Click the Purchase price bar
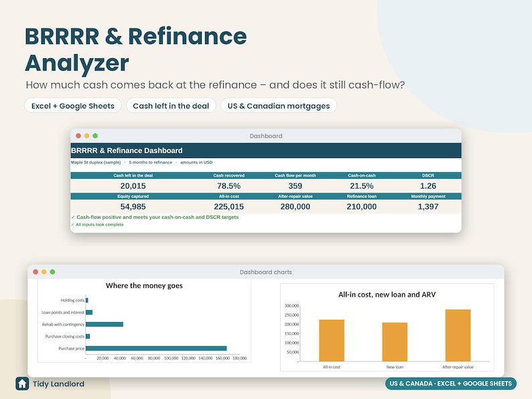The image size is (532, 399). [x=156, y=349]
